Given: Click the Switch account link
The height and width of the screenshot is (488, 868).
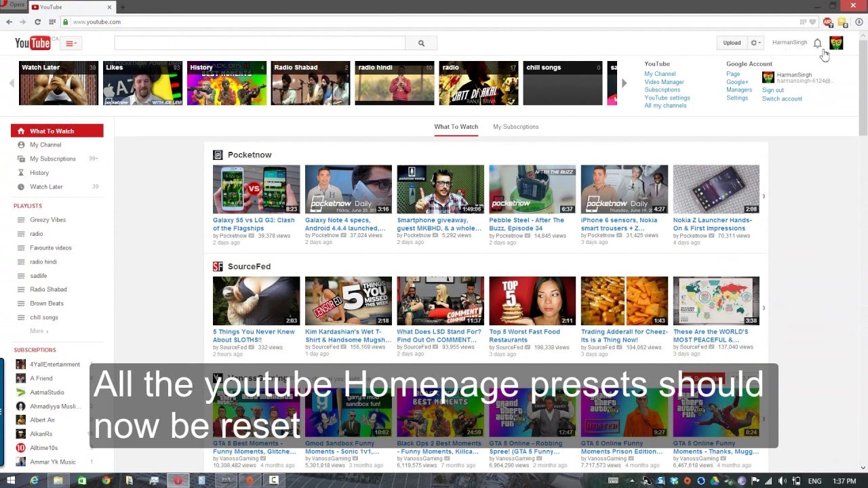Looking at the screenshot, I should [782, 99].
